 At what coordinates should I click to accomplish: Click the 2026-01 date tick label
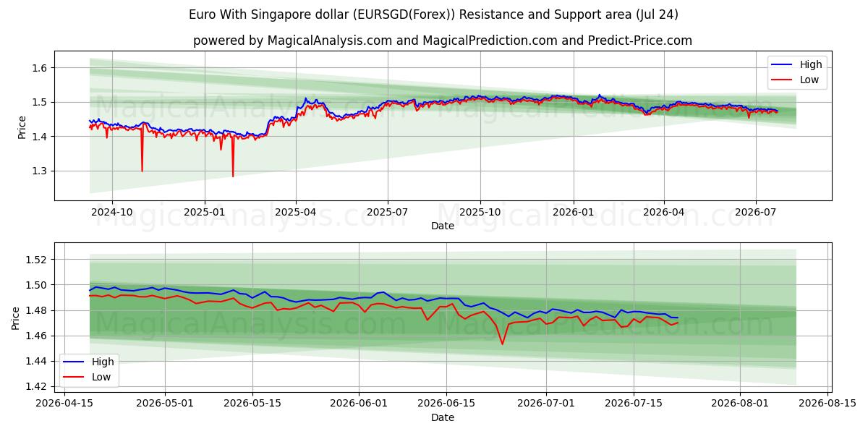point(573,213)
